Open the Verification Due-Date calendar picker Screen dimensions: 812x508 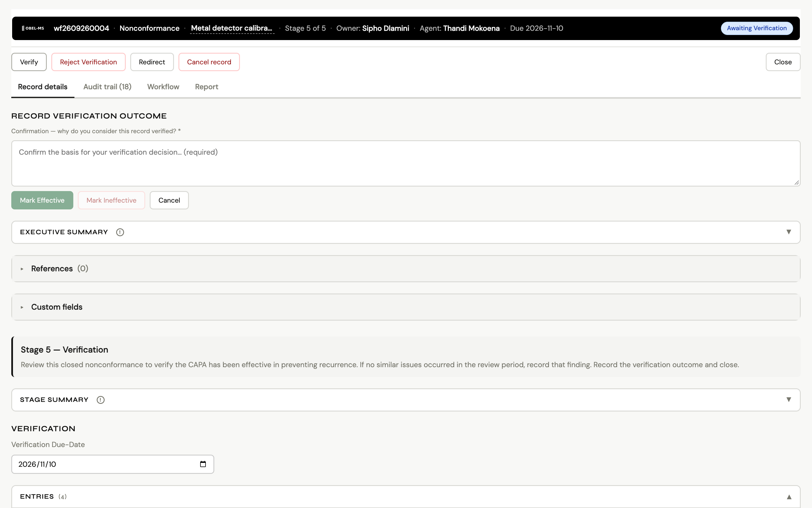click(x=203, y=464)
